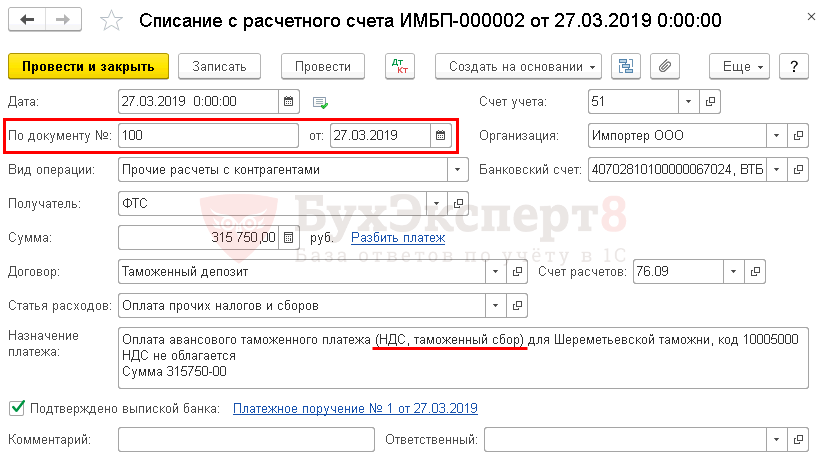Show Дт/Кт accounting entries icon
The width and height of the screenshot is (824, 458).
(x=400, y=67)
